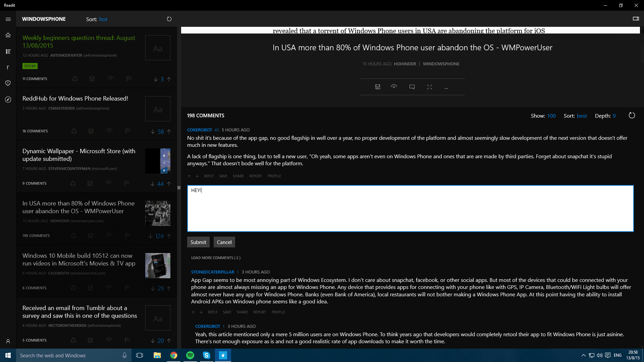
Task: Click the taskbar search box
Action: 74,355
